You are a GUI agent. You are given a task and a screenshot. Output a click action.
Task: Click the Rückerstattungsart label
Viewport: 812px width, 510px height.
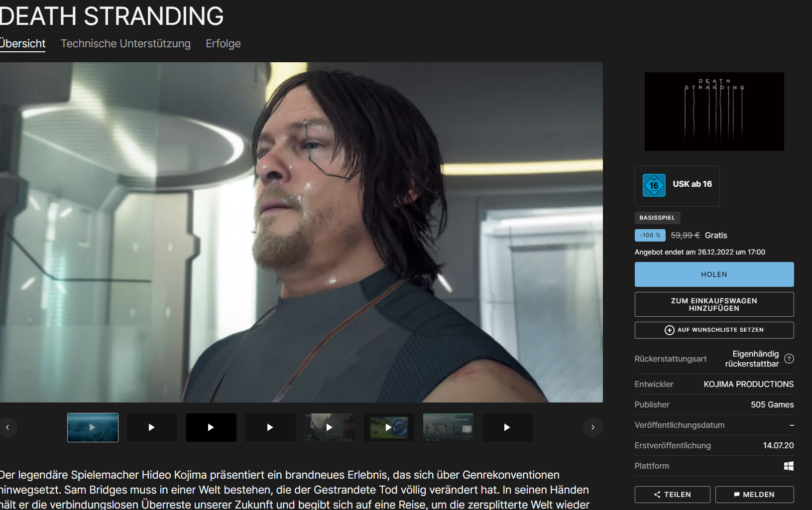(x=670, y=359)
